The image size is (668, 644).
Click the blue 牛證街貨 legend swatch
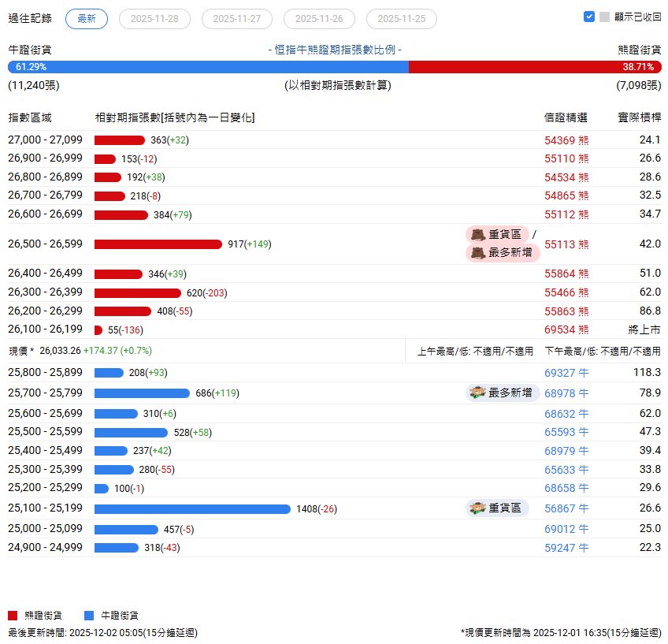pos(89,616)
